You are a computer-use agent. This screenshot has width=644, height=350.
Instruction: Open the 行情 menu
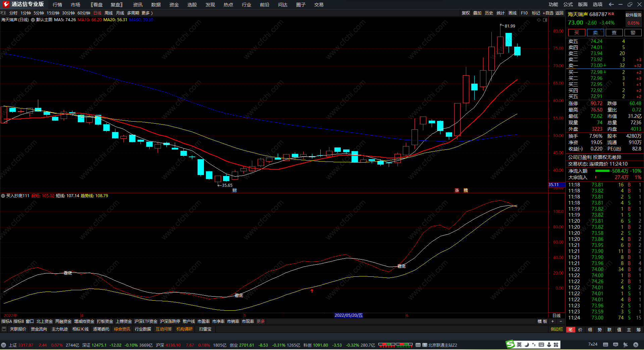click(x=57, y=5)
